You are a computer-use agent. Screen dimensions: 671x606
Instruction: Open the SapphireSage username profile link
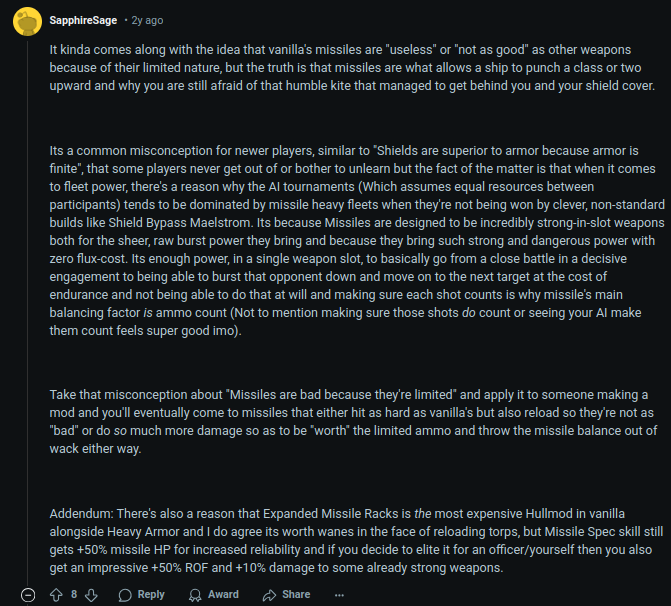pyautogui.click(x=83, y=20)
